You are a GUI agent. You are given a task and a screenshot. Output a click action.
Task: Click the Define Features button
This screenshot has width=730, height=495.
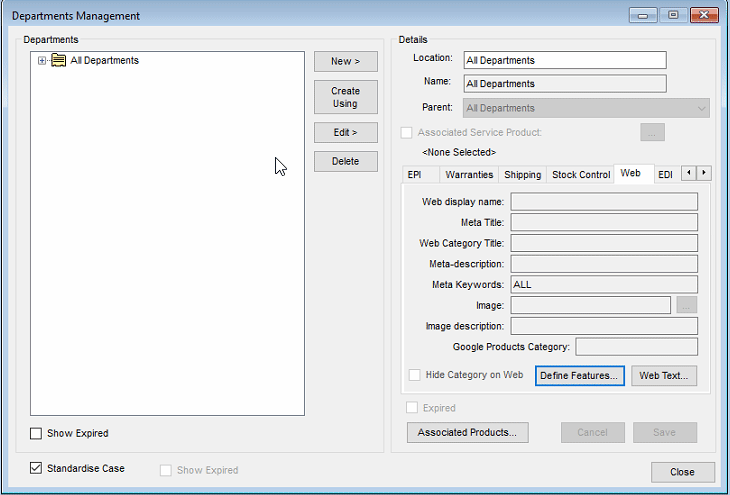[580, 376]
